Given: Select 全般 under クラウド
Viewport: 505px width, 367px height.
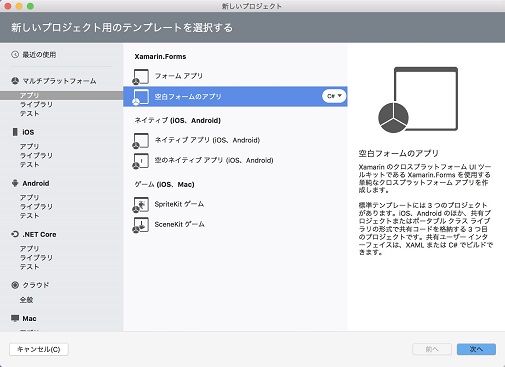Looking at the screenshot, I should [26, 300].
